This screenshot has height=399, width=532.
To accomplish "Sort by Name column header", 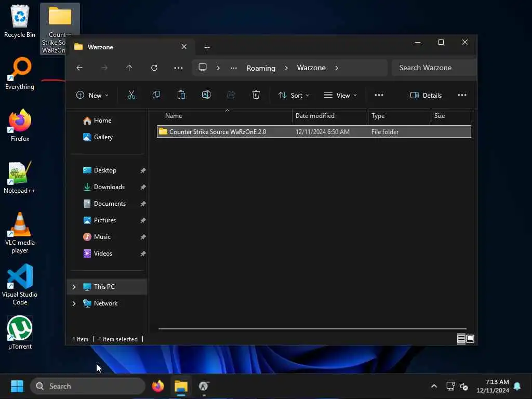I will coord(224,116).
